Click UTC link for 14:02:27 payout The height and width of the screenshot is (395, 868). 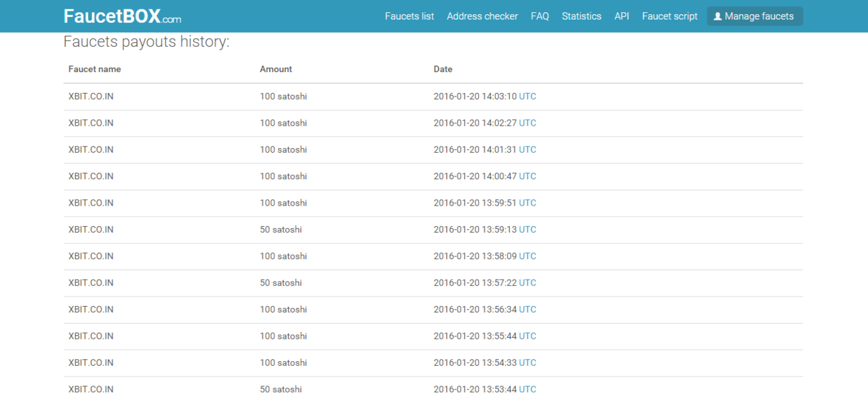coord(527,123)
